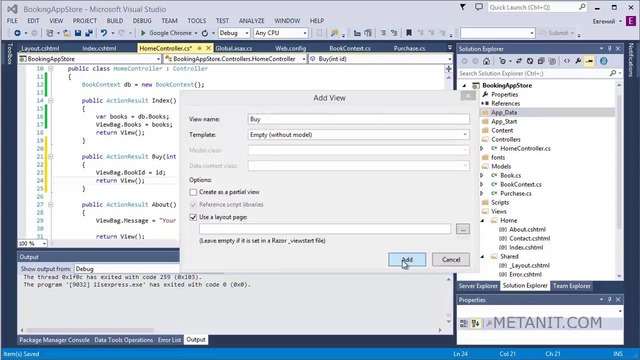Open the Google Chrome browser target dropdown

coord(196,33)
